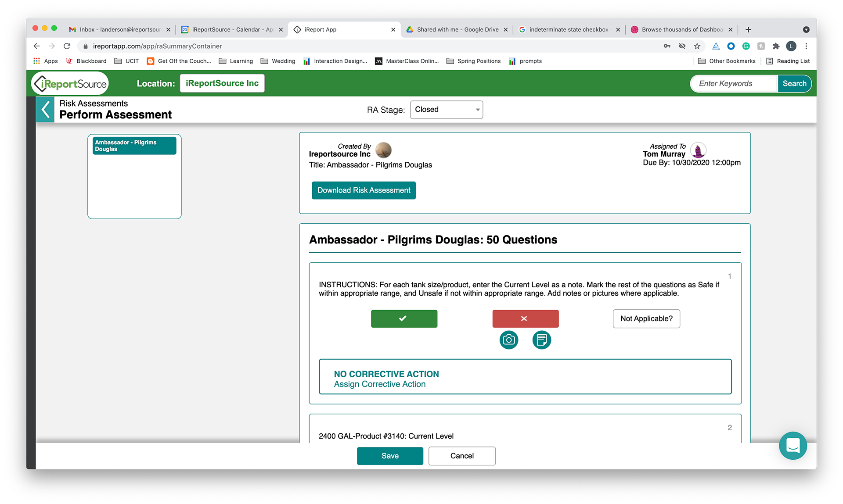Go back in browser history

(x=37, y=46)
